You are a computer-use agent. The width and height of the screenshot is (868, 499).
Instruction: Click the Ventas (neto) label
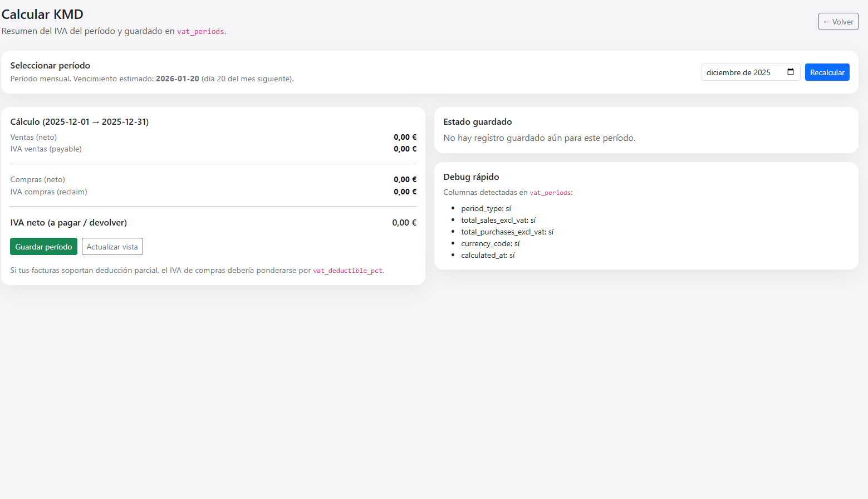point(33,137)
